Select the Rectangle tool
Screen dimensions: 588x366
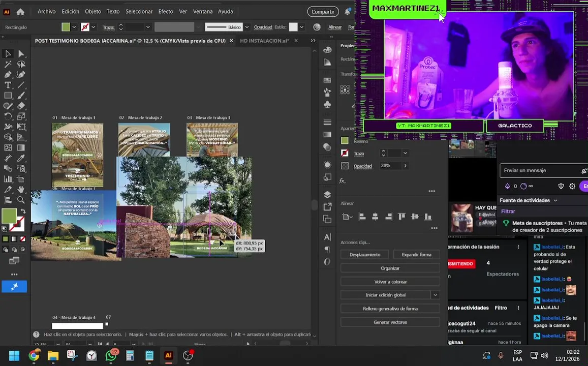click(x=8, y=96)
